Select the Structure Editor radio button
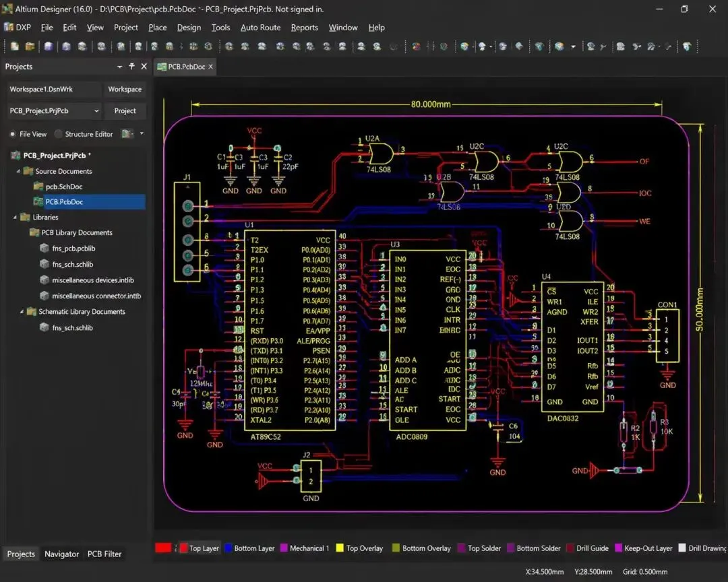Image resolution: width=728 pixels, height=582 pixels. [58, 134]
